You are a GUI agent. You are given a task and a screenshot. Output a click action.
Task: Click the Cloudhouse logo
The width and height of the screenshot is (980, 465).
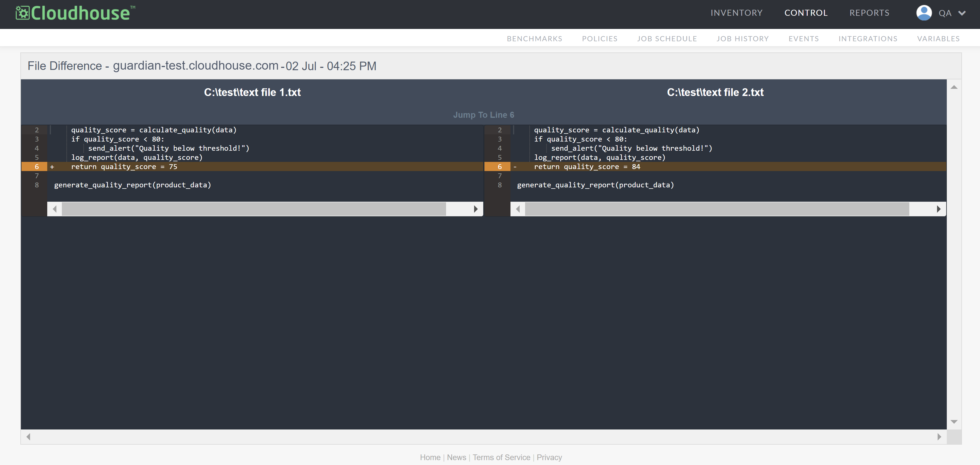click(x=75, y=13)
